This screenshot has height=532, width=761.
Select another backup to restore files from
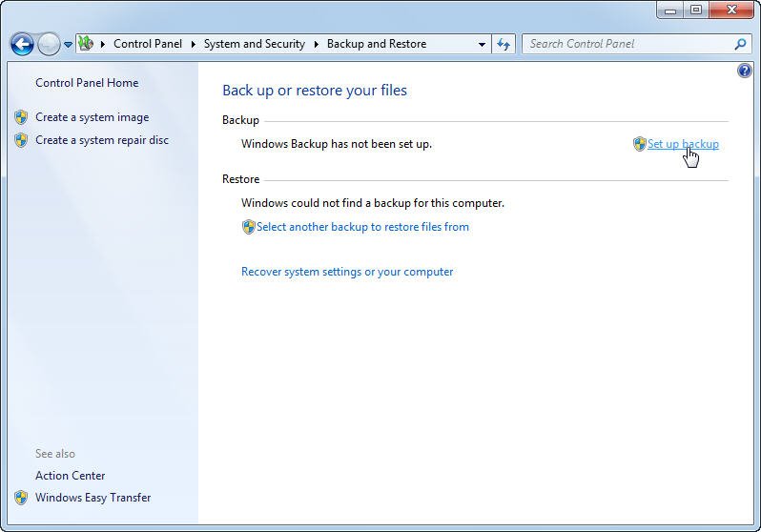[362, 227]
